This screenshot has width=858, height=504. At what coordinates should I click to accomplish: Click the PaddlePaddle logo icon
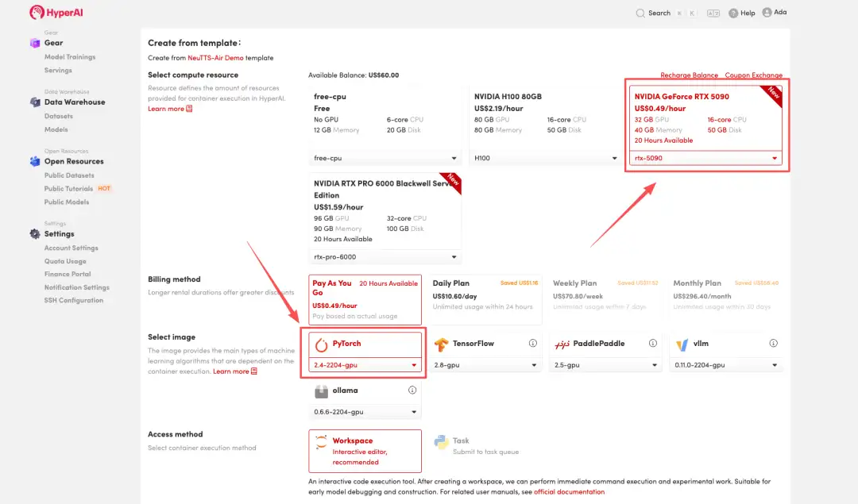point(562,344)
